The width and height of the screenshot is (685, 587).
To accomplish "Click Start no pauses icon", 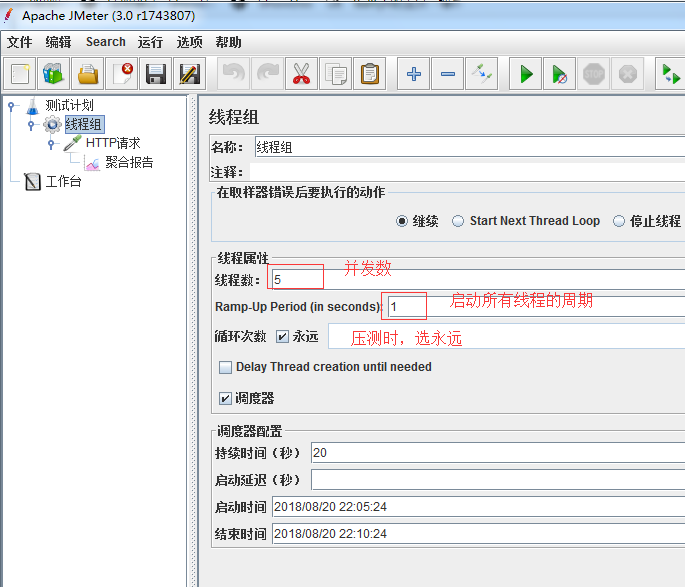I will (x=560, y=74).
